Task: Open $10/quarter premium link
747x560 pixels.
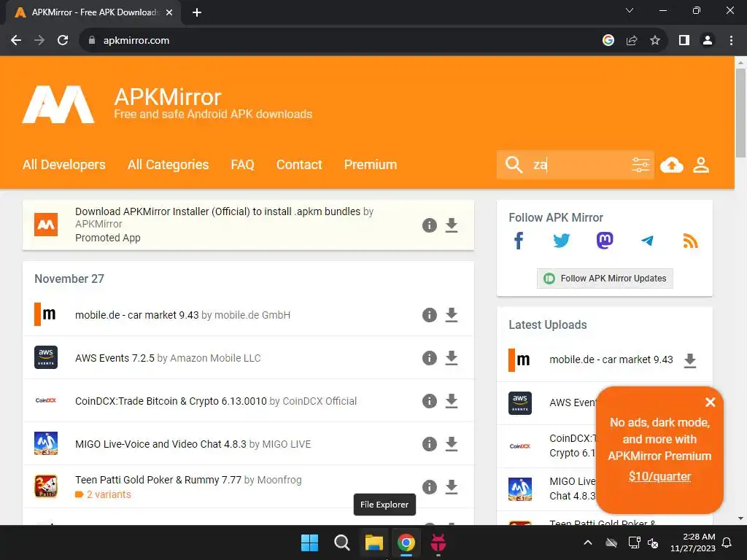Action: [659, 476]
